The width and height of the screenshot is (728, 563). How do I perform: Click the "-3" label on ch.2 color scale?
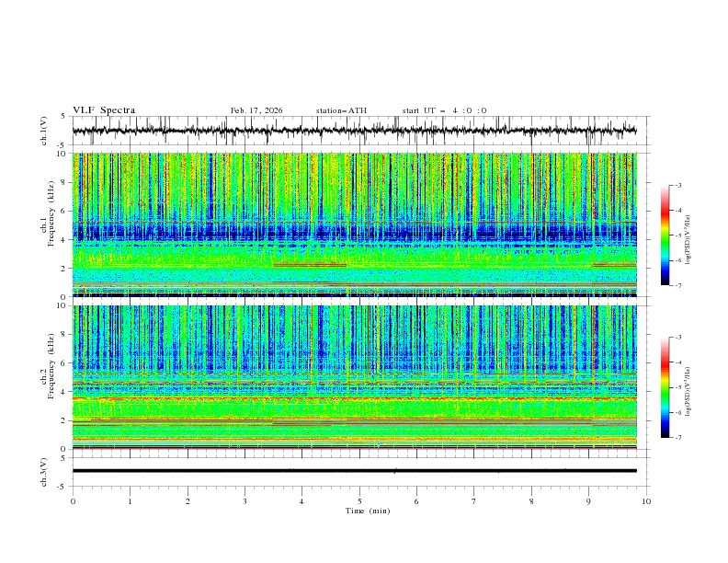tap(677, 338)
